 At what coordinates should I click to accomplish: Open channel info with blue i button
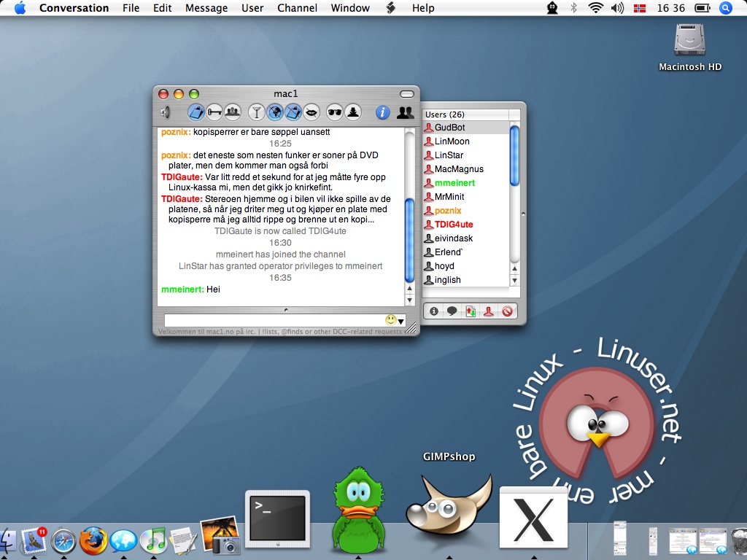(x=382, y=112)
